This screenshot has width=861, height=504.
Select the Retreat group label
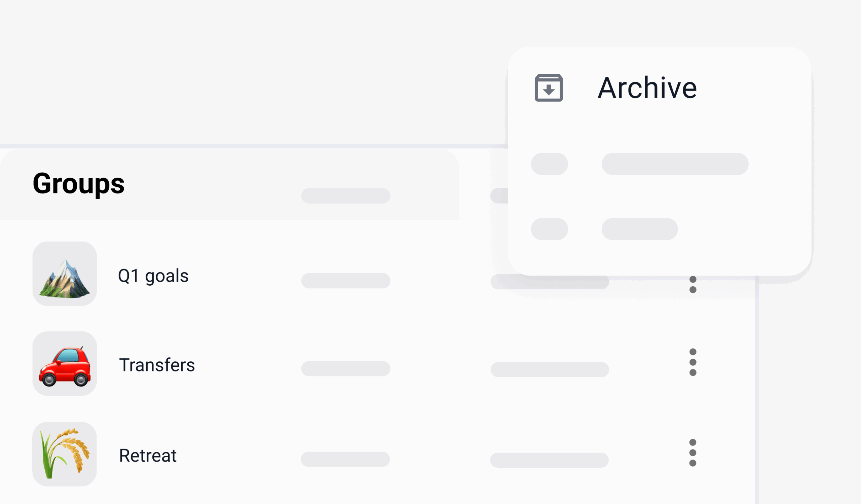(x=148, y=456)
